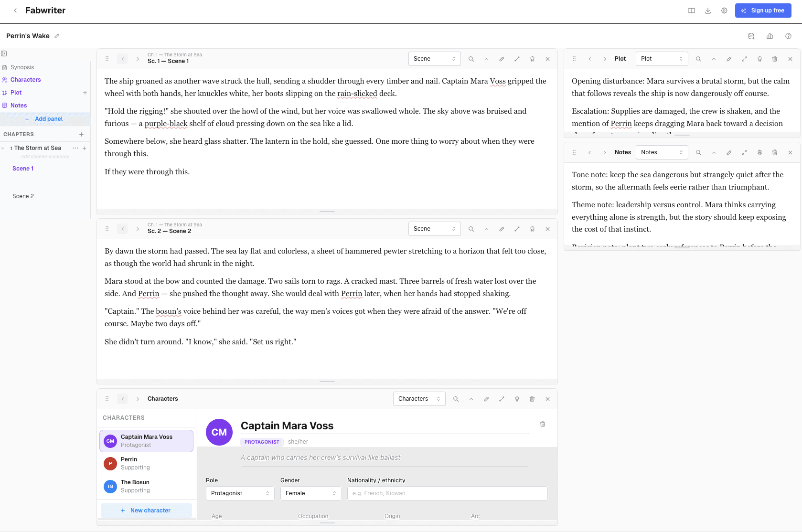Viewport: 802px width, 532px height.
Task: Open the Synopsis section in the sidebar
Action: point(22,67)
